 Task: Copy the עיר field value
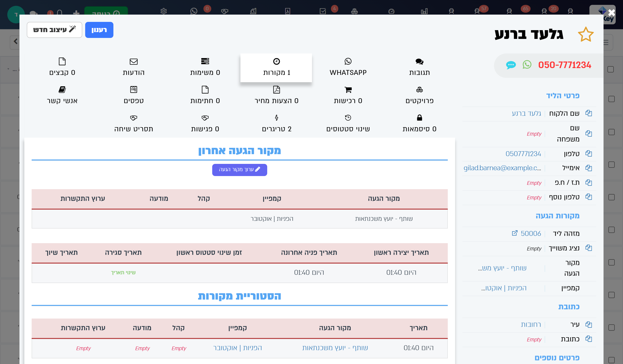tap(588, 325)
